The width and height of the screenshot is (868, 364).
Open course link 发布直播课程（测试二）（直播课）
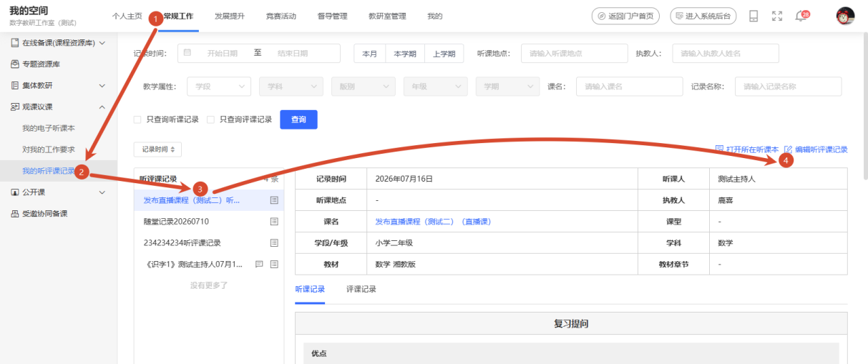(x=433, y=222)
